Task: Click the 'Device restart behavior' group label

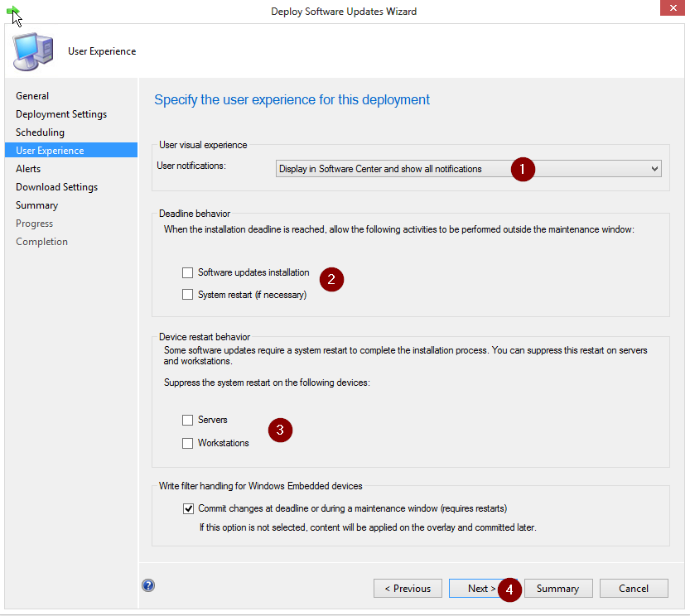Action: tap(205, 337)
